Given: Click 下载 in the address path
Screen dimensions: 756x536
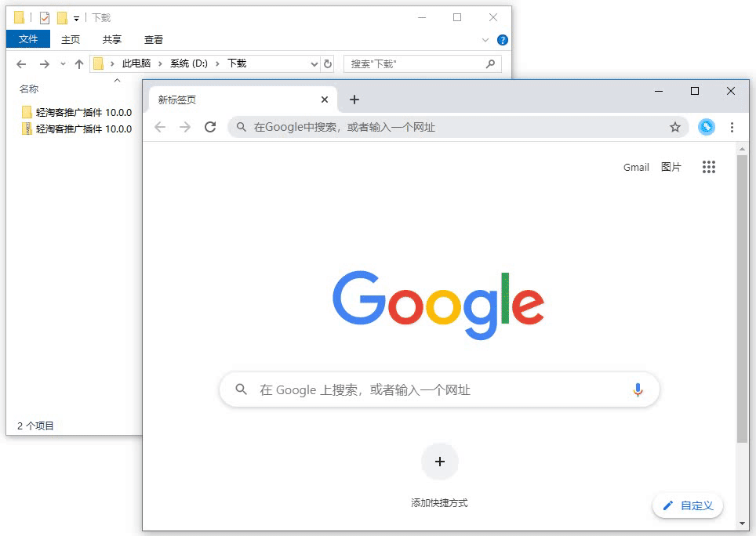Looking at the screenshot, I should (x=237, y=63).
